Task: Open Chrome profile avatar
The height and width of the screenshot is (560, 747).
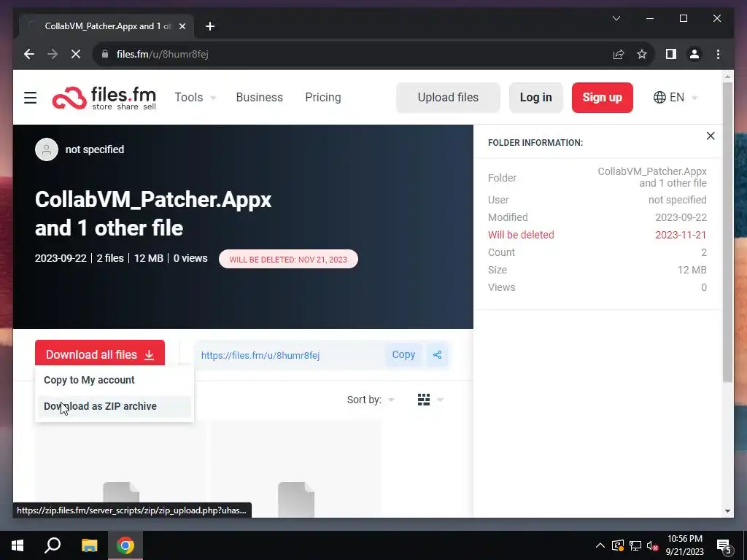Action: (694, 54)
